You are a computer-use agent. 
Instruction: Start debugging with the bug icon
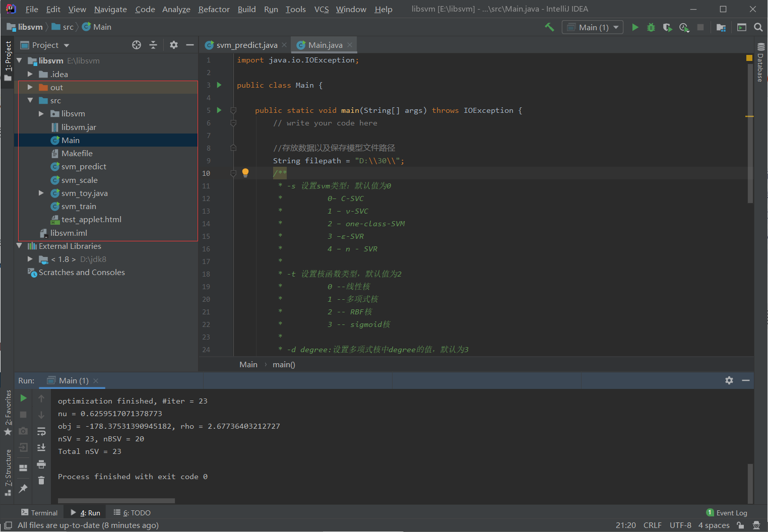pyautogui.click(x=651, y=27)
